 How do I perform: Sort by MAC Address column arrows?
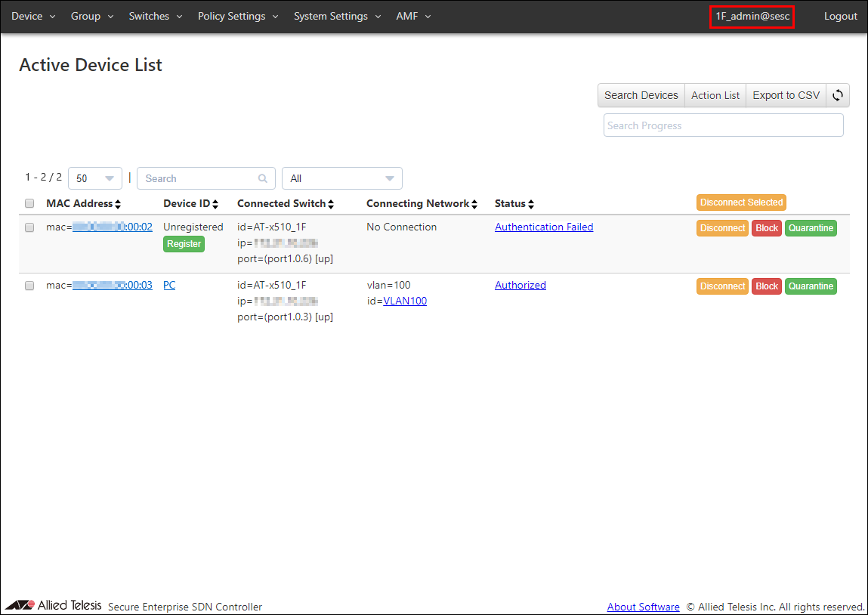pyautogui.click(x=118, y=204)
